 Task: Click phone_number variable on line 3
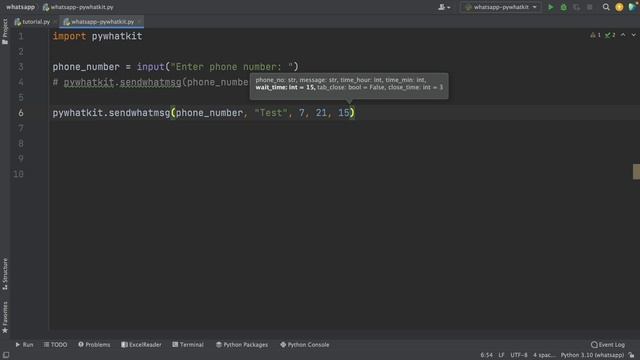86,67
